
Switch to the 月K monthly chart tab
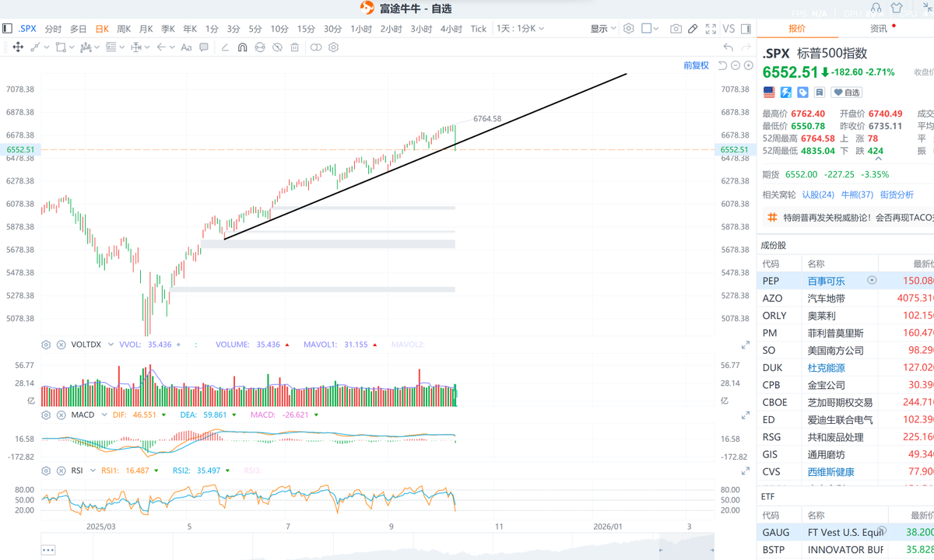click(146, 29)
